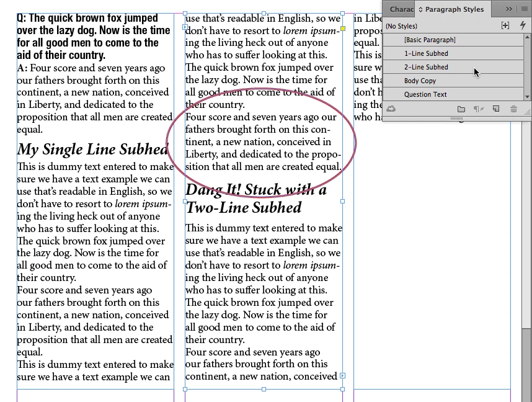
Task: Click the 'My Single Line Subhed' heading
Action: 92,149
